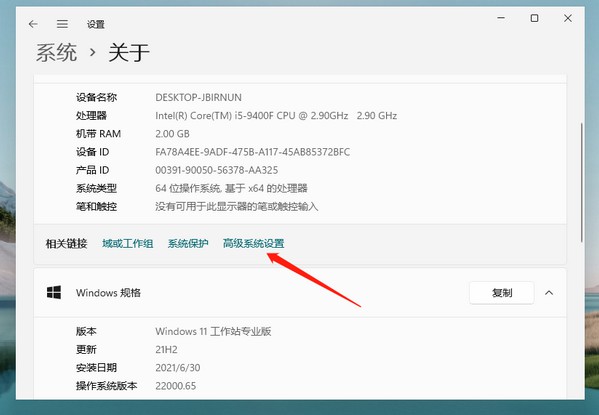Click the 更新 label
The image size is (599, 415).
(86, 350)
